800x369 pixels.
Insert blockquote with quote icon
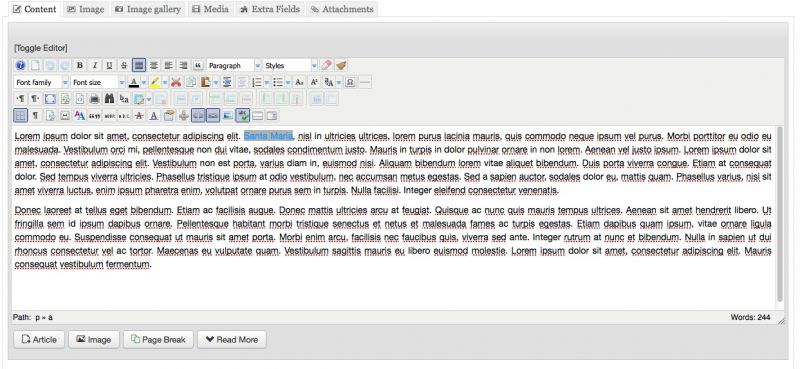click(198, 65)
